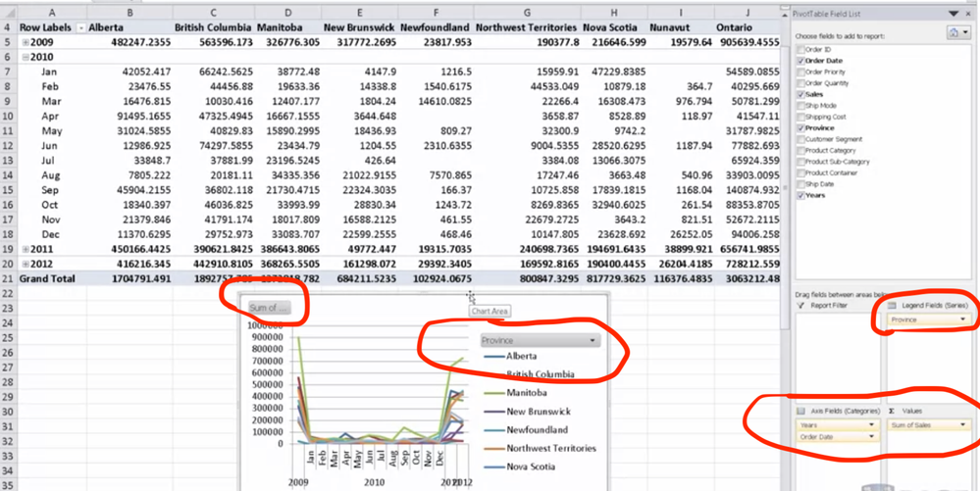Tick the Product Category checkbox
Screen dimensions: 980x491
click(801, 151)
